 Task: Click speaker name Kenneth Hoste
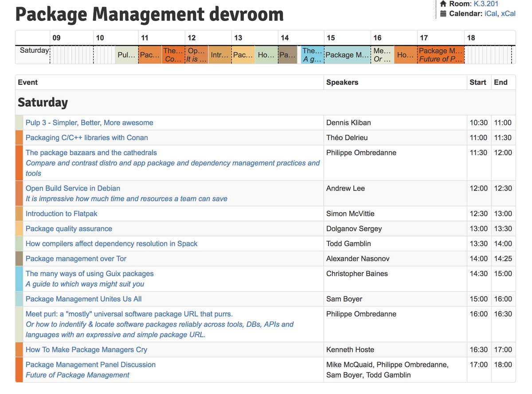(350, 350)
